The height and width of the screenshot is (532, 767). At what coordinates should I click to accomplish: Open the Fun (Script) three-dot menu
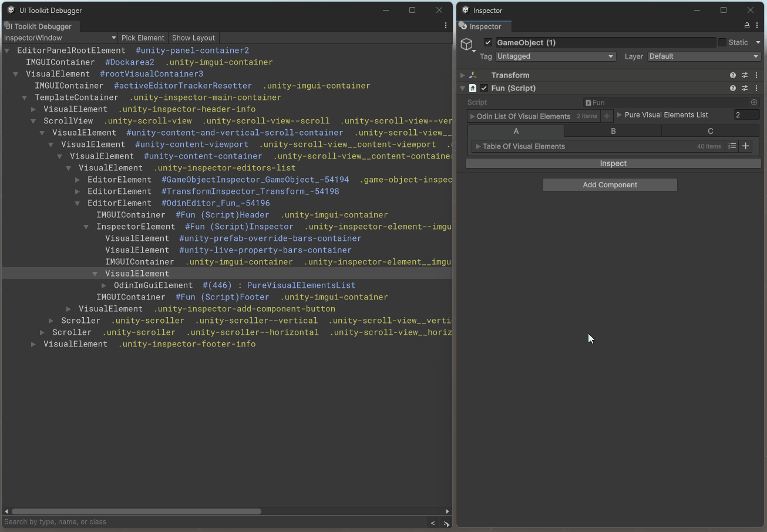click(756, 88)
